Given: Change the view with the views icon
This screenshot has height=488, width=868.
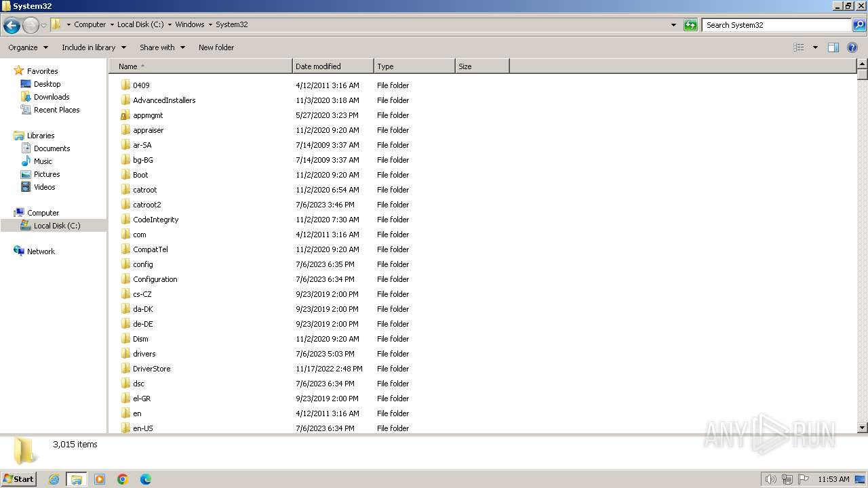Looking at the screenshot, I should pos(799,47).
